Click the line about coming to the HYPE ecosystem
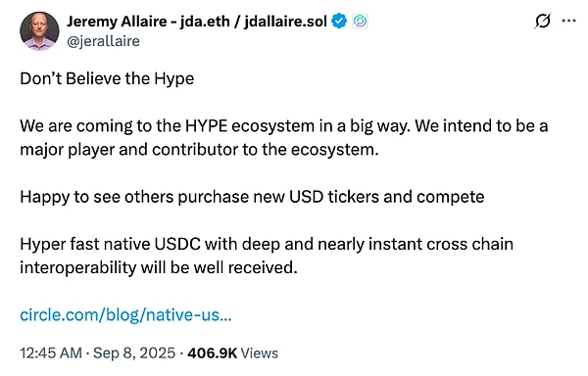This screenshot has height=376, width=588. [284, 126]
